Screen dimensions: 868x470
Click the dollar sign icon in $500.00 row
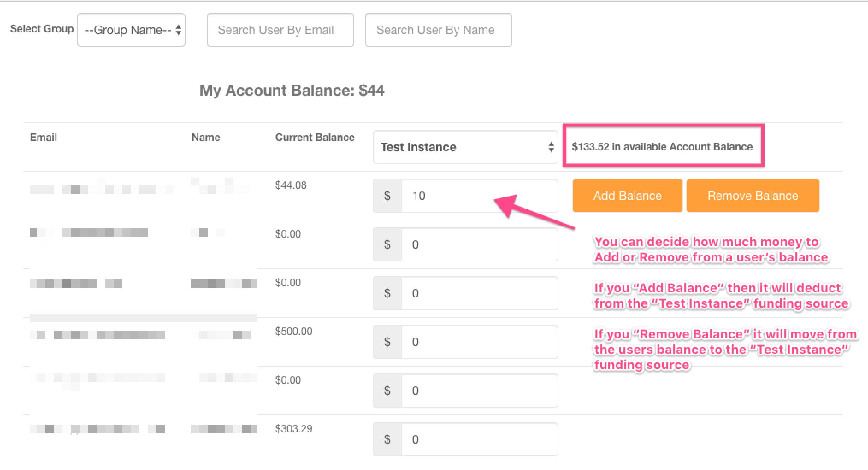(x=387, y=342)
